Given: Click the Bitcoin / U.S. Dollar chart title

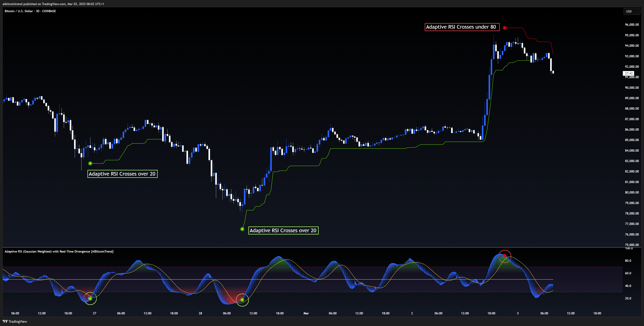Looking at the screenshot, I should (x=30, y=11).
